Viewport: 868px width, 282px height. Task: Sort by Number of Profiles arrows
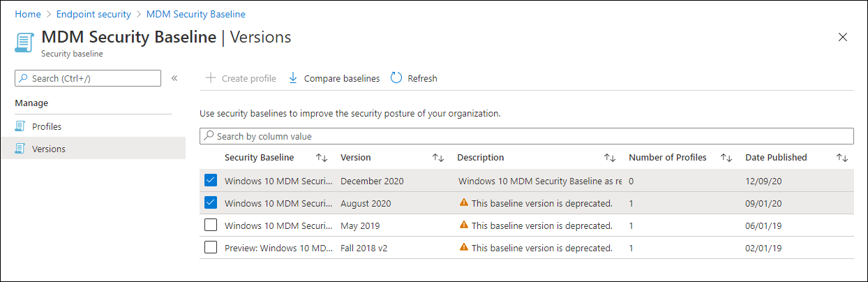click(726, 158)
